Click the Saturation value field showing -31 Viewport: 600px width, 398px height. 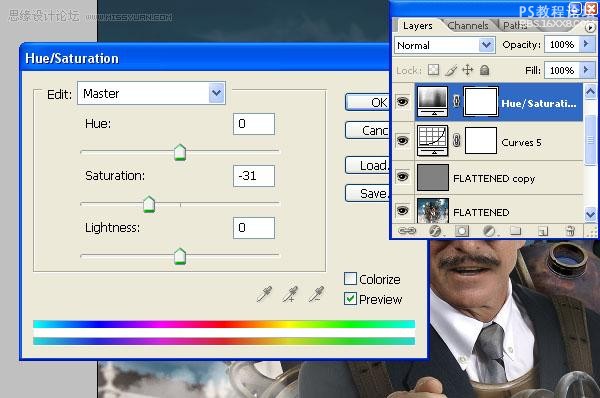[x=254, y=176]
